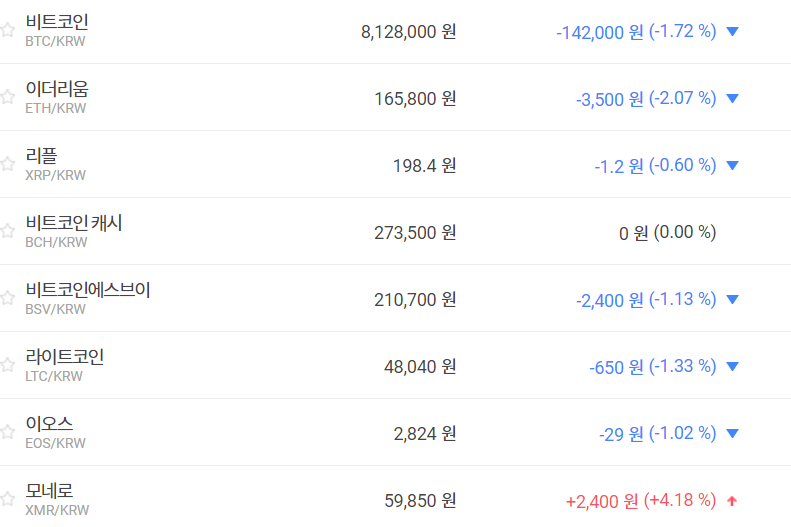Viewport: 791px width, 527px height.
Task: Select the 리플 coin name
Action: click(x=42, y=156)
